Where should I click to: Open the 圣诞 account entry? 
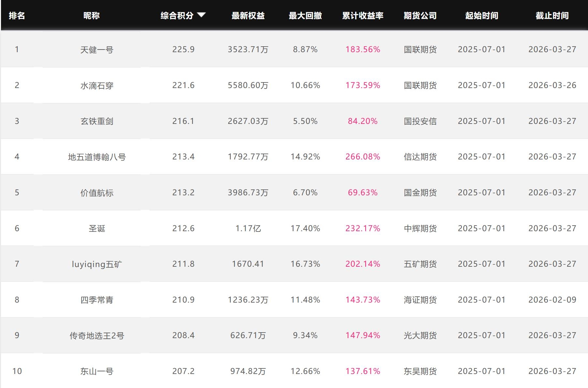pyautogui.click(x=97, y=229)
